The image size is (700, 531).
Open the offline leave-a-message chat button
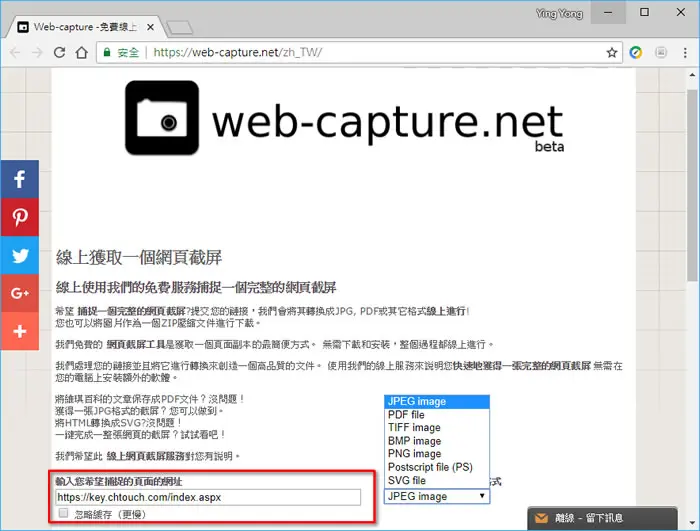pos(602,518)
